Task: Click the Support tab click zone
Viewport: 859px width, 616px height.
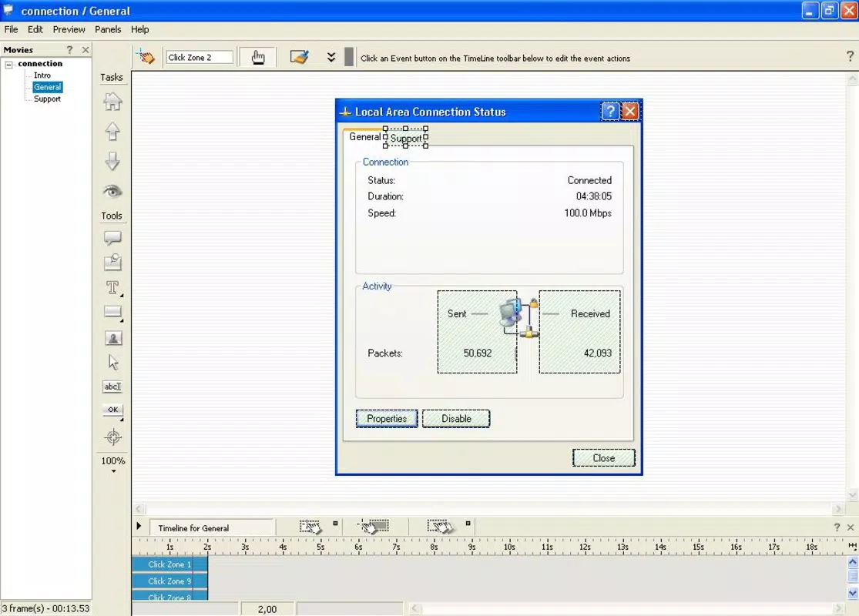Action: point(406,137)
